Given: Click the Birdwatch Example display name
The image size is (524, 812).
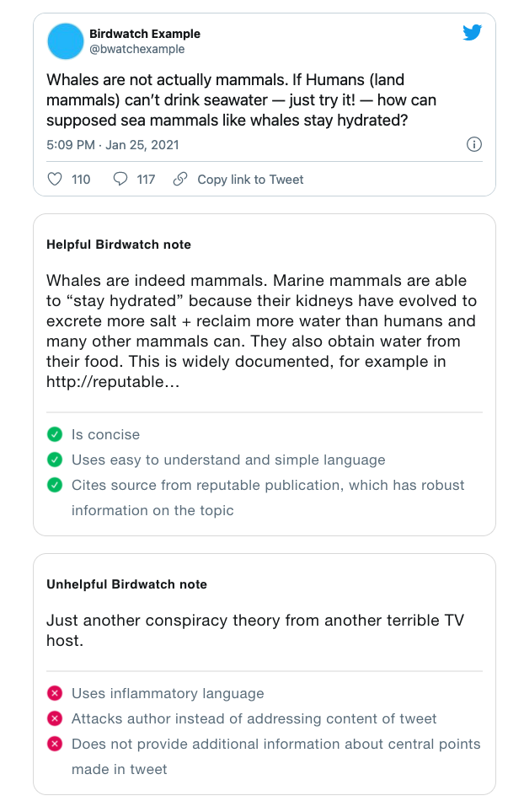Looking at the screenshot, I should [145, 34].
